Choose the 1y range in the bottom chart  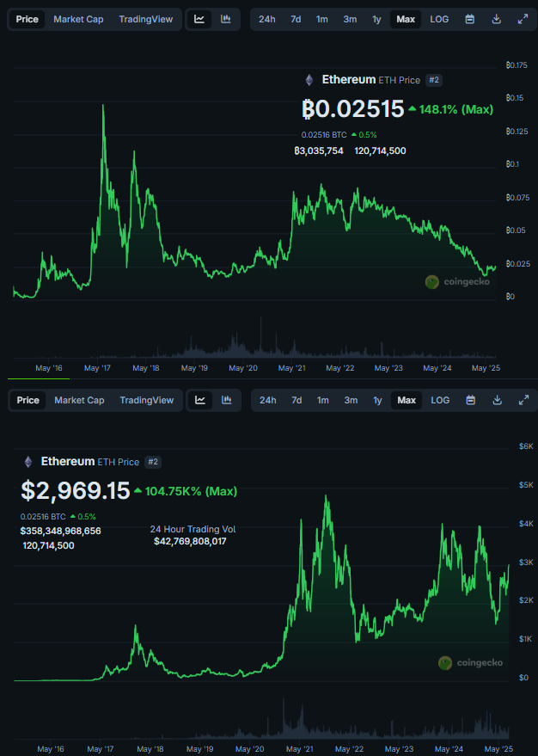pos(377,400)
